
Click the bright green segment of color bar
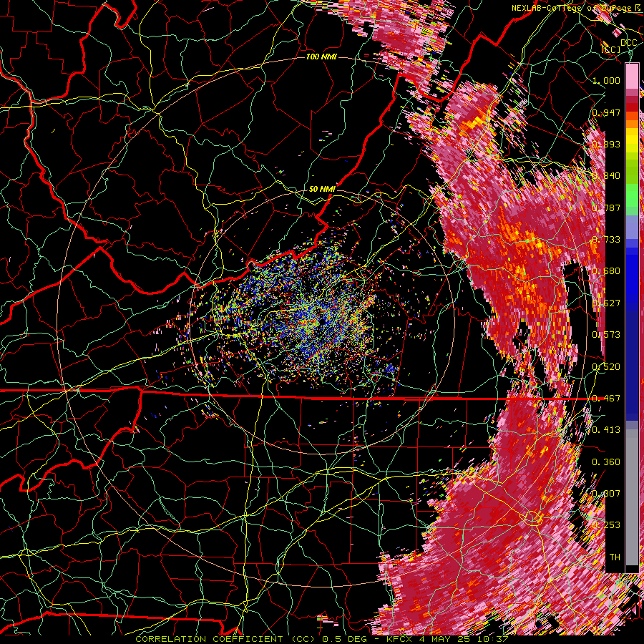tap(632, 195)
